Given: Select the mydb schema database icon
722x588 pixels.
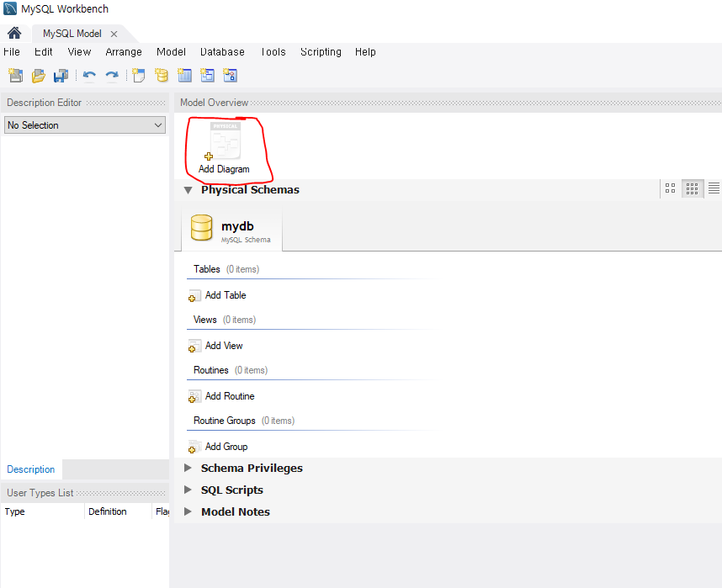Looking at the screenshot, I should click(x=201, y=227).
